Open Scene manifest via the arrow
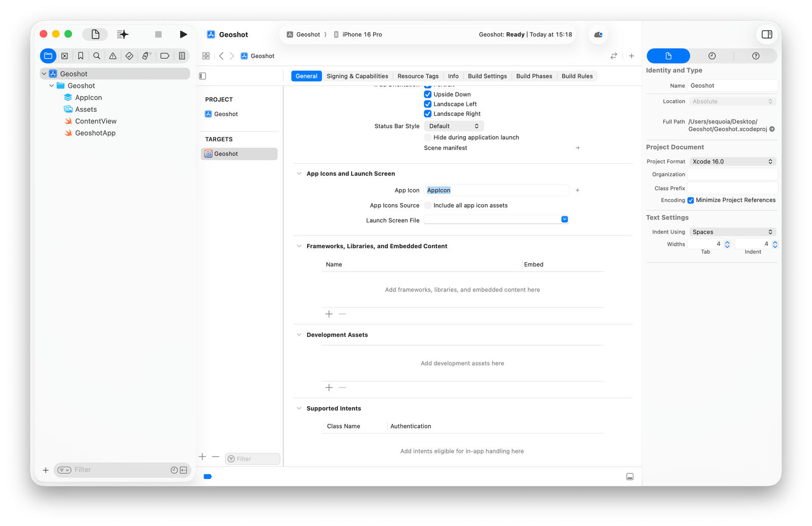This screenshot has width=812, height=526. tap(577, 148)
